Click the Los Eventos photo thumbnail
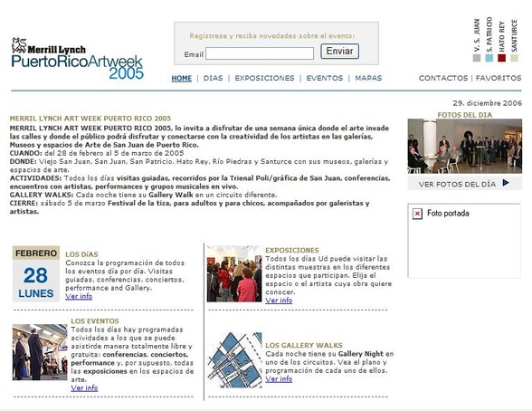532x411 pixels. tap(40, 352)
